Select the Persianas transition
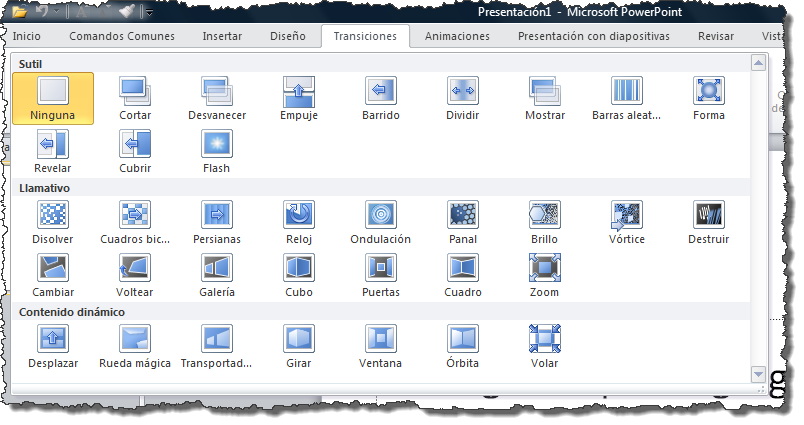Screen dimensions: 804x425 [x=217, y=222]
